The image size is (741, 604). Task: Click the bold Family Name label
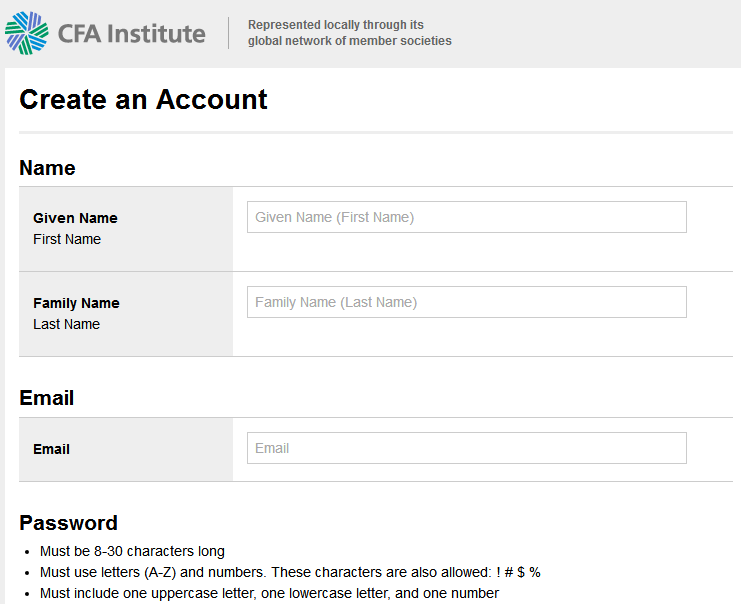click(x=76, y=303)
